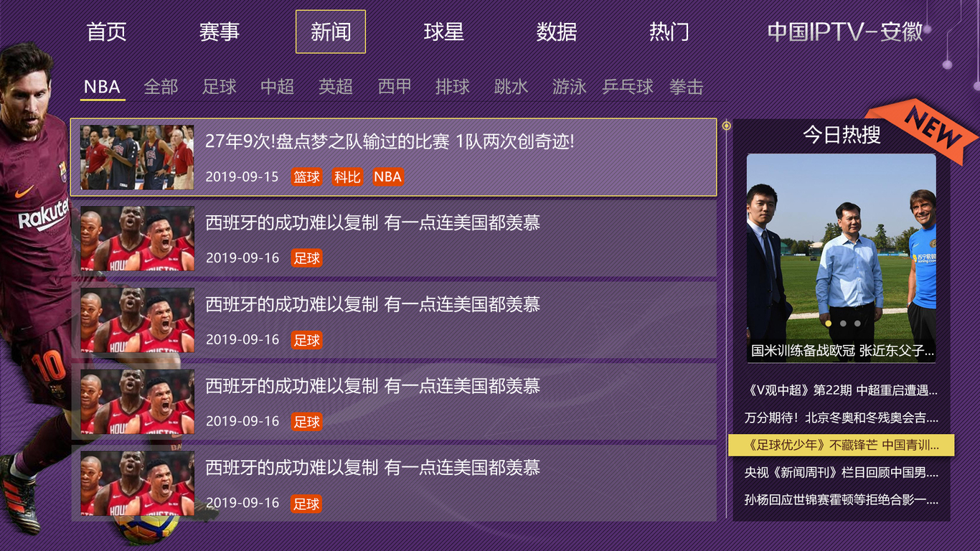980x551 pixels.
Task: Click the 篮球 tag on first article
Action: tap(306, 176)
